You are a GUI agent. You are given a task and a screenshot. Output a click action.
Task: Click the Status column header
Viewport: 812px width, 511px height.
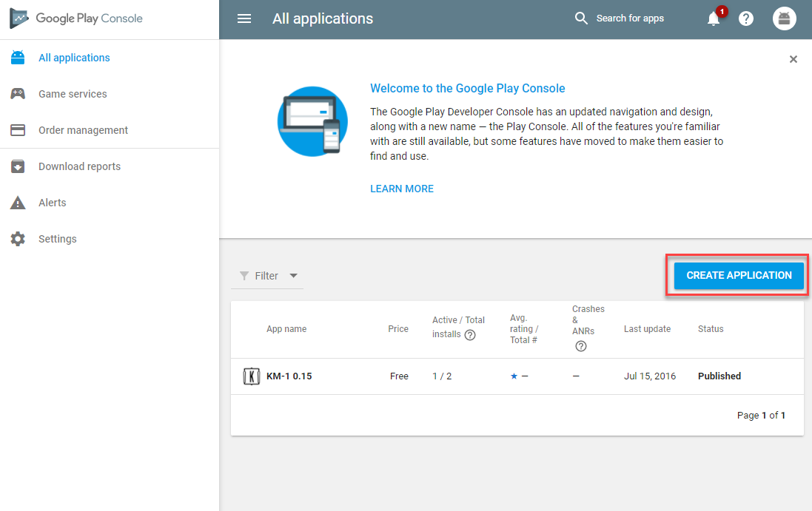point(711,329)
